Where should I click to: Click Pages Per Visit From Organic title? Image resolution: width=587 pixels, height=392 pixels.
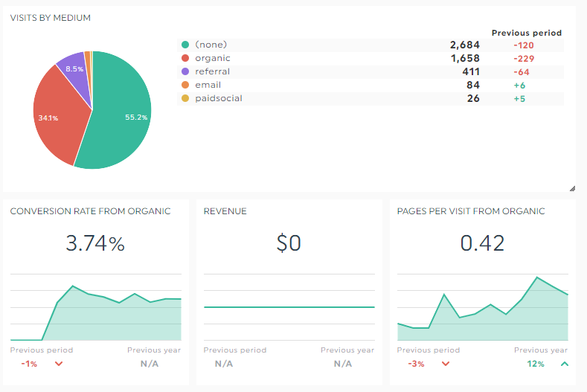click(x=471, y=211)
